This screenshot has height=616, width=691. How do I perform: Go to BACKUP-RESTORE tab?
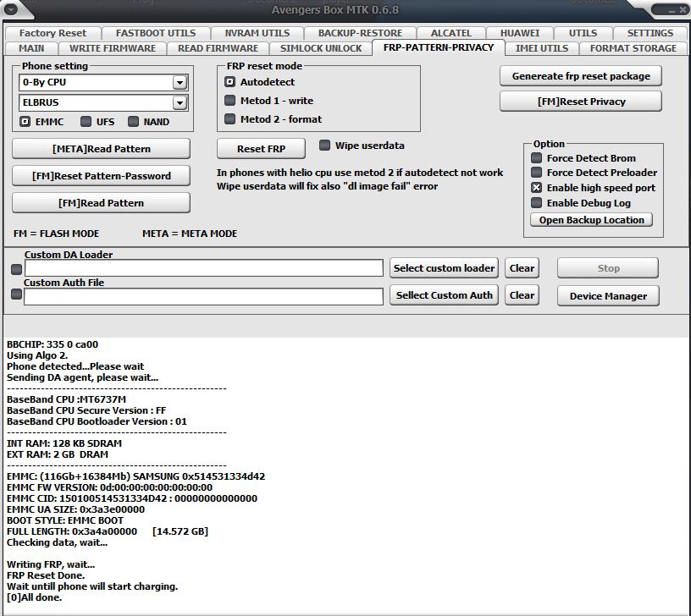360,34
